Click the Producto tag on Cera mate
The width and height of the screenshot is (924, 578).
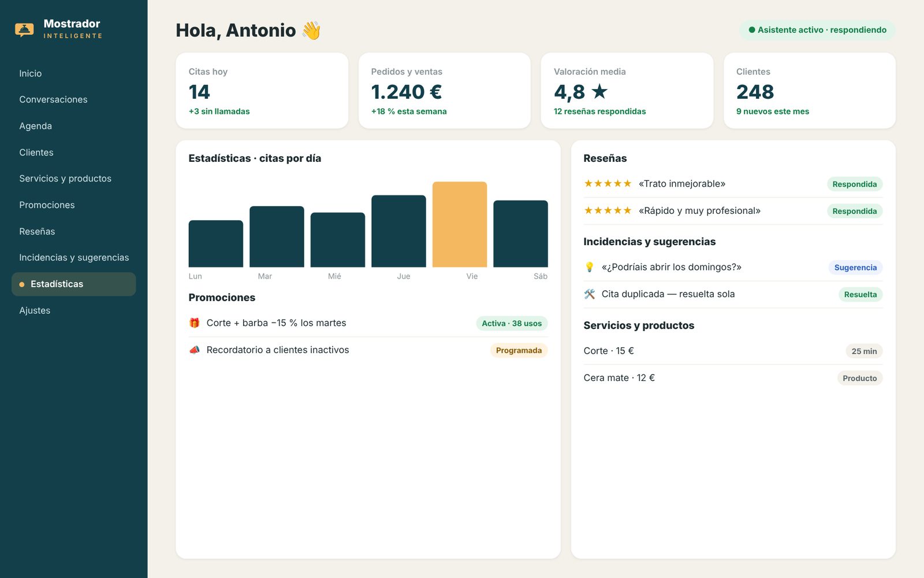859,378
